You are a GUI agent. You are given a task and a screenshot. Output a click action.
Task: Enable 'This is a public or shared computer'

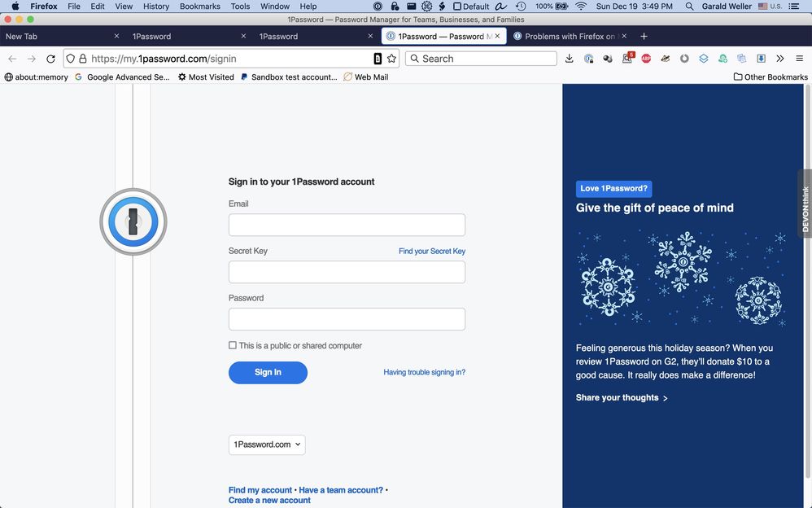pos(233,345)
